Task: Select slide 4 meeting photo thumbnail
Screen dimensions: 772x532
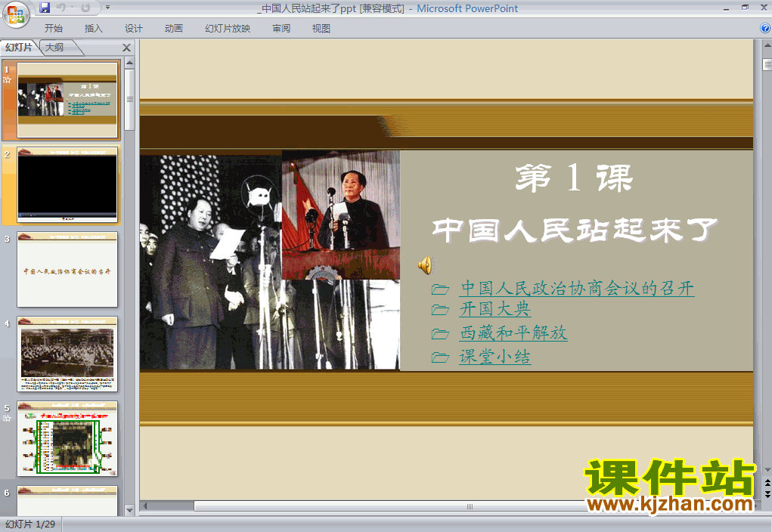Action: 67,354
